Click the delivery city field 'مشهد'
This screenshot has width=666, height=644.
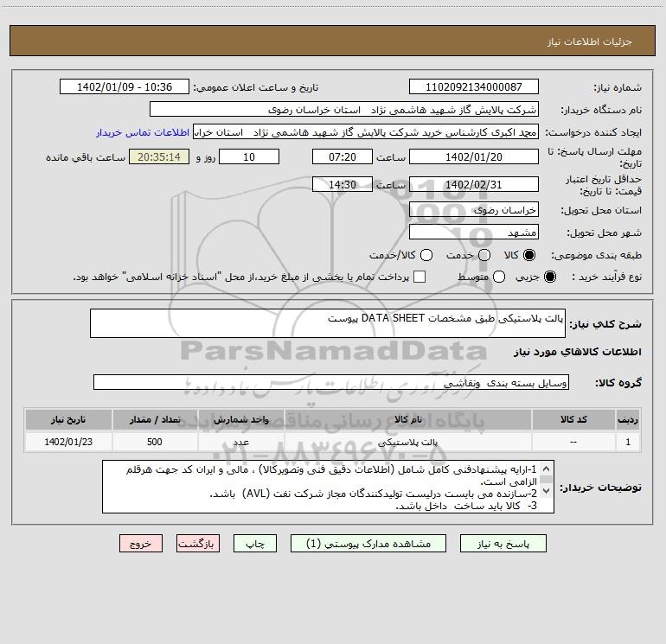[x=473, y=233]
